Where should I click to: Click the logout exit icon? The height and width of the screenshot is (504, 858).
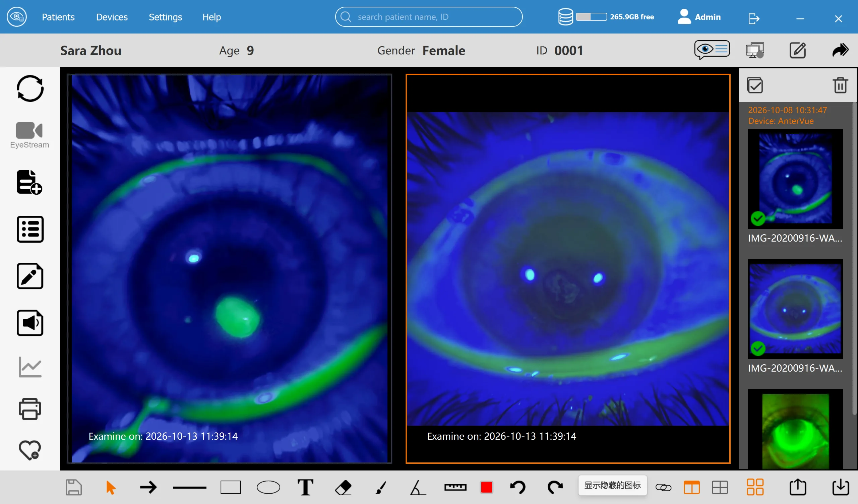tap(754, 18)
